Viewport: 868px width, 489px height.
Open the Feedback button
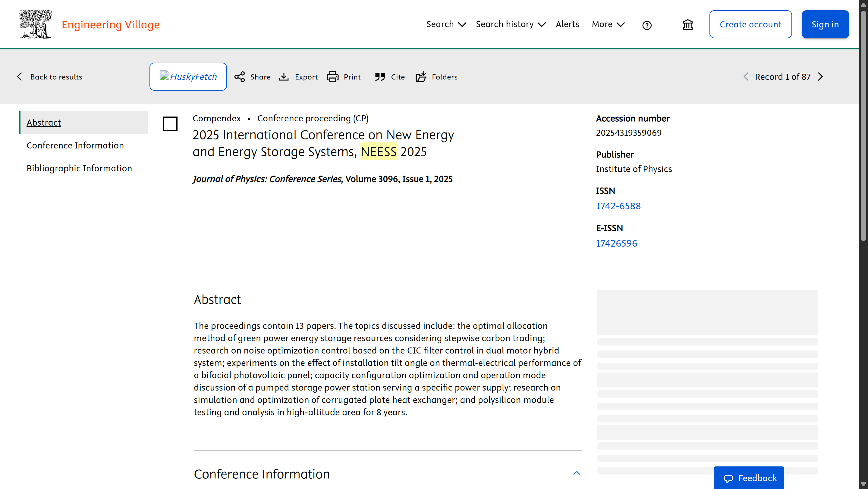[749, 478]
